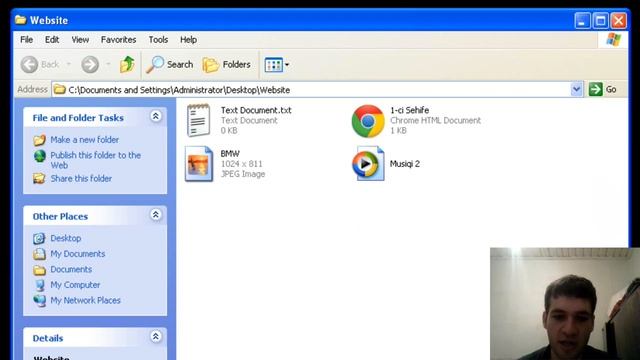Click the Make a new folder icon
This screenshot has width=640, height=360.
click(39, 140)
